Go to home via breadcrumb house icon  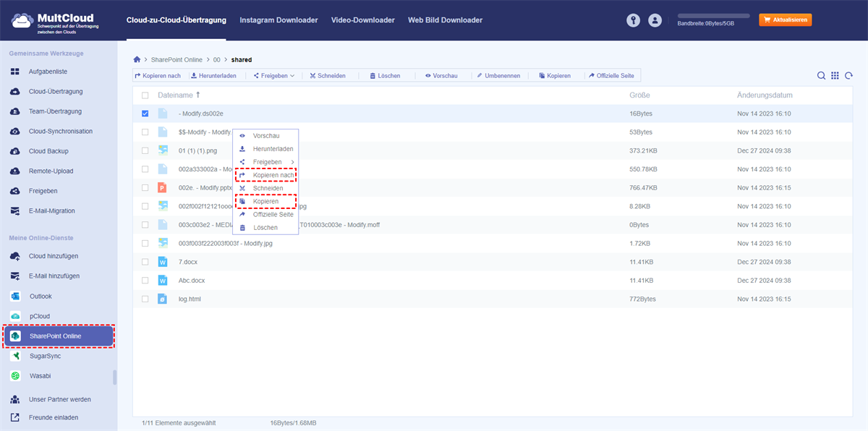click(137, 59)
